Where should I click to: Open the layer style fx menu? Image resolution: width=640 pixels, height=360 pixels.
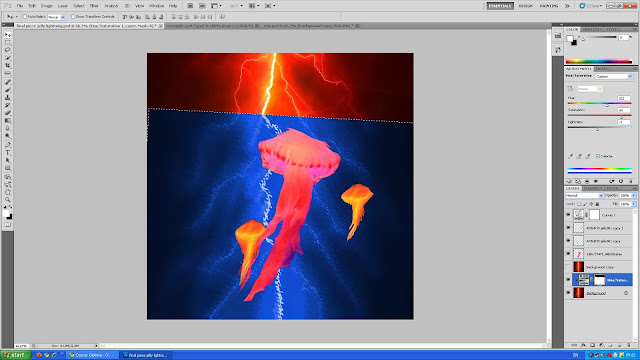point(583,345)
